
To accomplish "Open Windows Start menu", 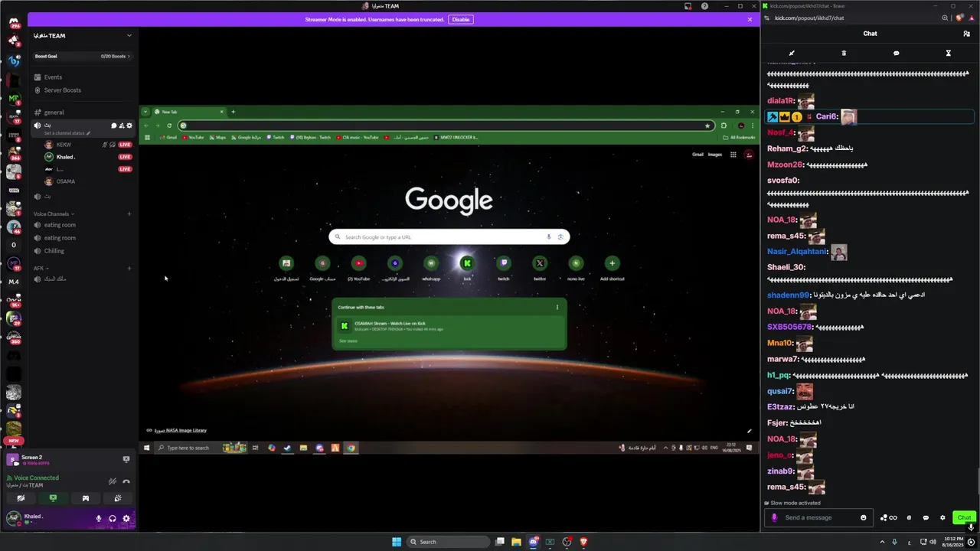I will pyautogui.click(x=397, y=542).
